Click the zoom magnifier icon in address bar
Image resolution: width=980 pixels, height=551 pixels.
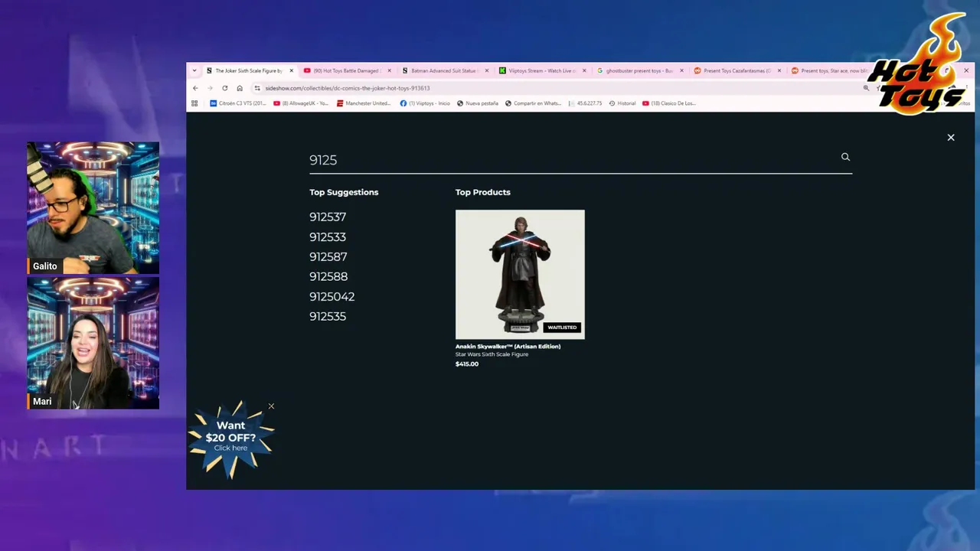[x=866, y=88]
